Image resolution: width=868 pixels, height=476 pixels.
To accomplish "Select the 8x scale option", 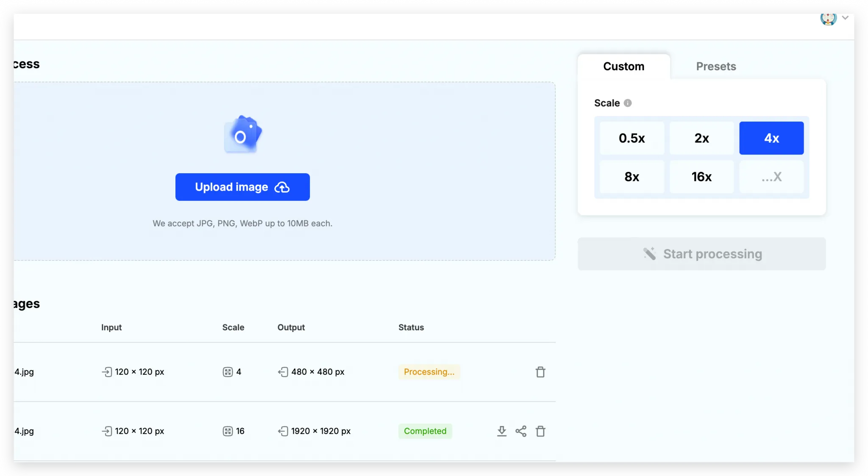I will pos(632,177).
